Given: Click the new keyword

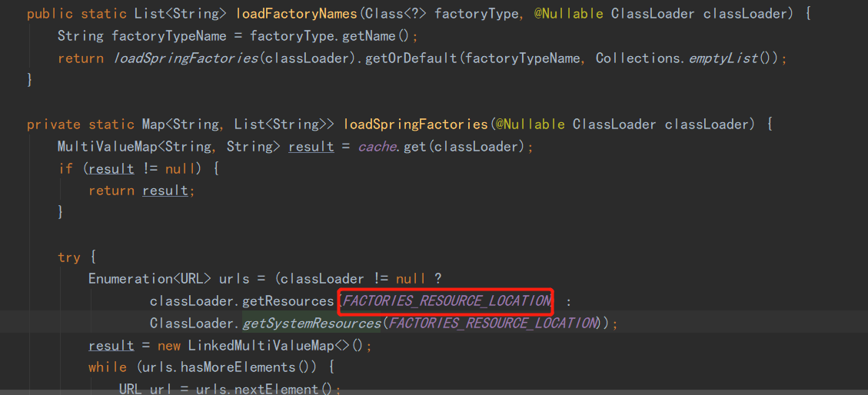Looking at the screenshot, I should tap(169, 346).
